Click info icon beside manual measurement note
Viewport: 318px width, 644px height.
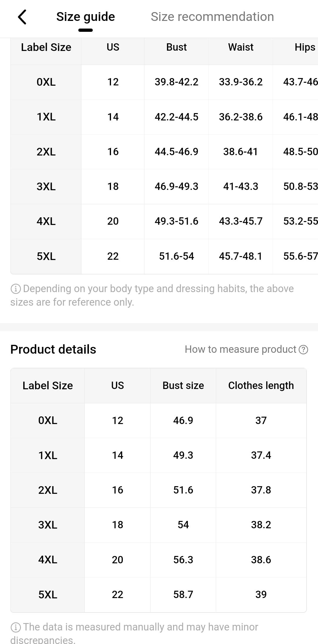[15, 627]
